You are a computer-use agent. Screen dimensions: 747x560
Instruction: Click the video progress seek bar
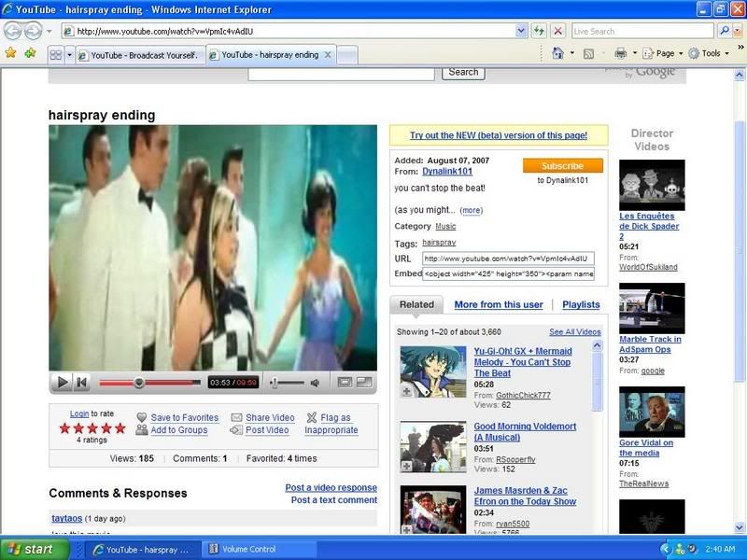click(149, 383)
